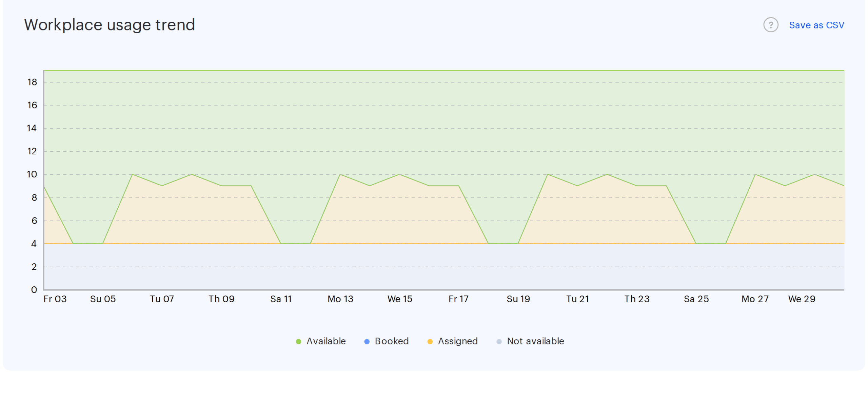This screenshot has width=868, height=418.
Task: Toggle the Assigned legend series
Action: (452, 341)
